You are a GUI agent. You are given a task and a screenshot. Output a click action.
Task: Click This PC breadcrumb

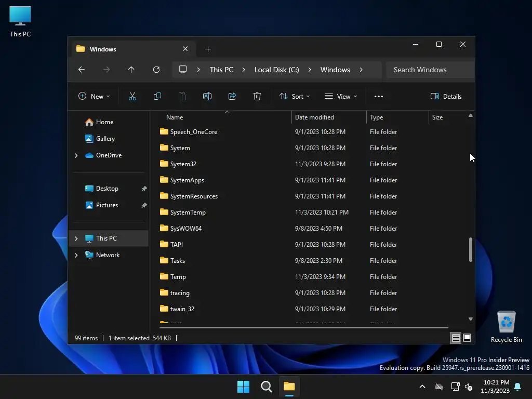[221, 70]
